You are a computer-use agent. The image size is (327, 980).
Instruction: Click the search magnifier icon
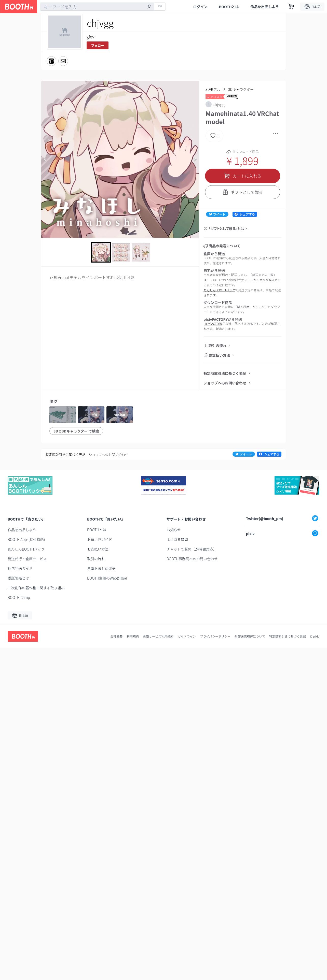pos(149,6)
